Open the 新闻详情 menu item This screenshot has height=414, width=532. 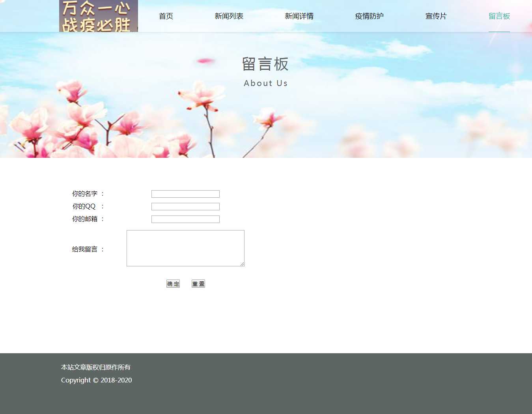(299, 16)
